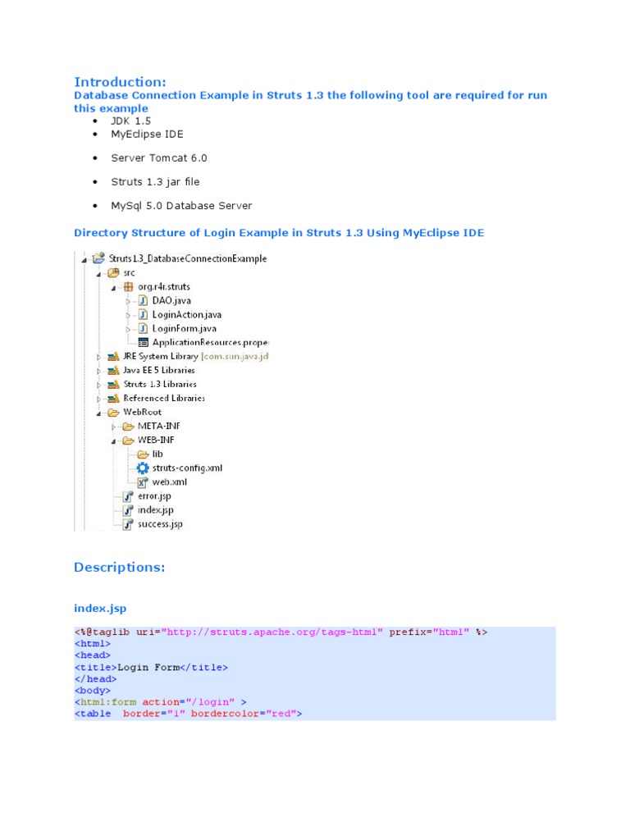Click the DAO.java file icon
Image resolution: width=630 pixels, height=840 pixels.
pyautogui.click(x=143, y=300)
